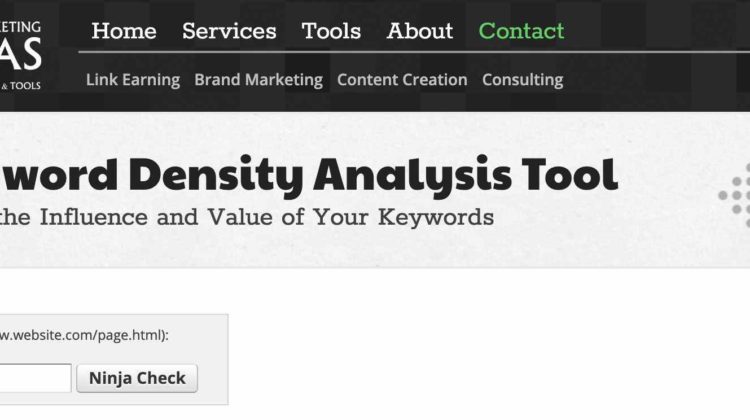Open Link Earning submenu item

tap(133, 80)
